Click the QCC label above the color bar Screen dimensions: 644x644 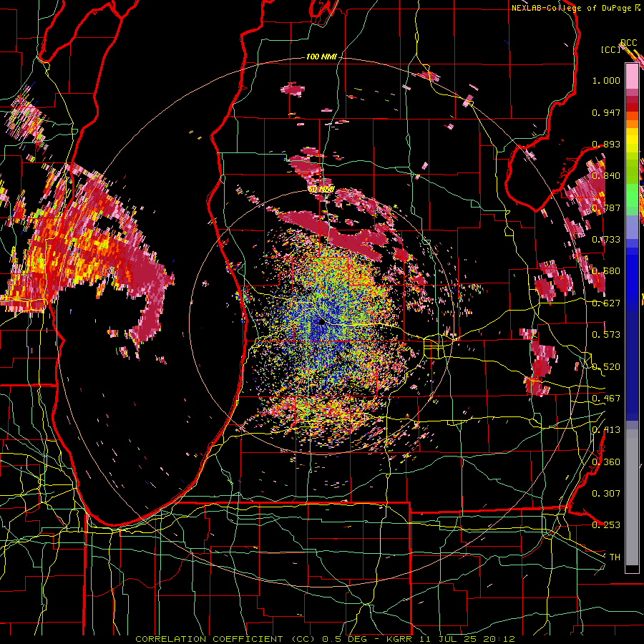click(628, 43)
